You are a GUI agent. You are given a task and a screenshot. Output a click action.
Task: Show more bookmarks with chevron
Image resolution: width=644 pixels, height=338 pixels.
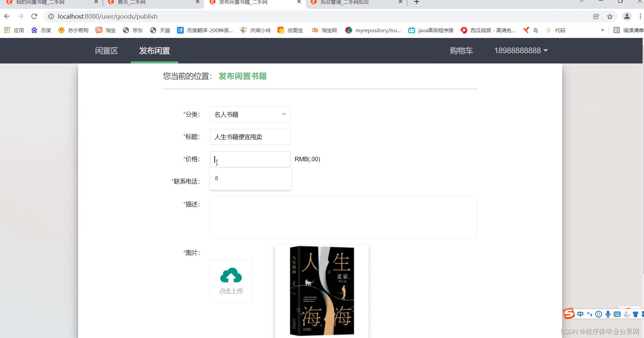(x=603, y=30)
